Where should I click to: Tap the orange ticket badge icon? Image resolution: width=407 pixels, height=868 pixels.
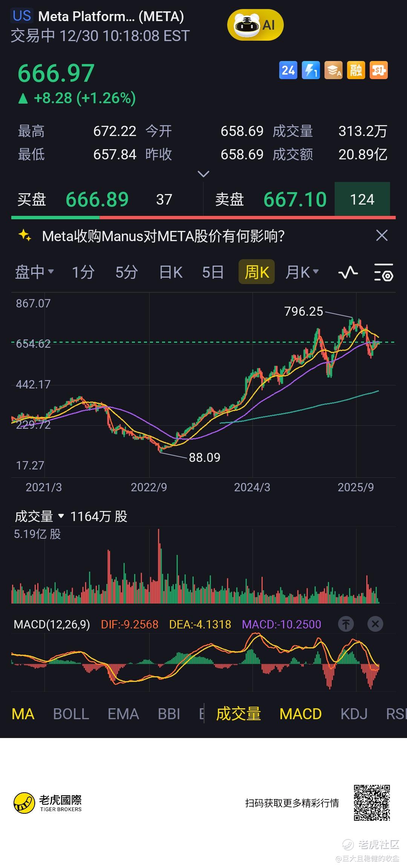click(379, 70)
